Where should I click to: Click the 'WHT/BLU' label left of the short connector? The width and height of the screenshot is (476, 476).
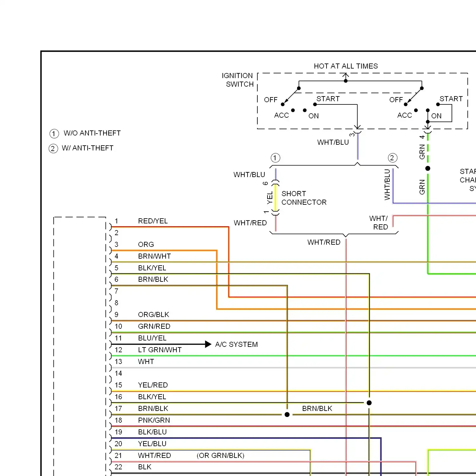click(249, 175)
